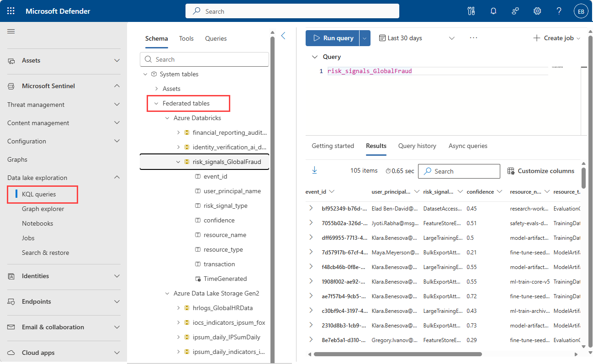The width and height of the screenshot is (593, 364).
Task: Click the Cloud apps icon in navigation
Action: pyautogui.click(x=11, y=353)
